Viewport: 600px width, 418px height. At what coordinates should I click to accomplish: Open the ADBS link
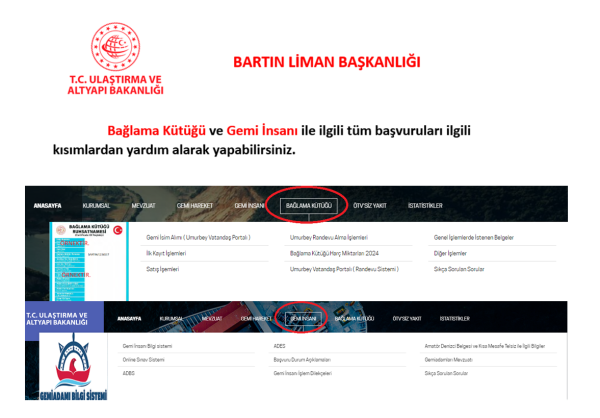tap(129, 373)
